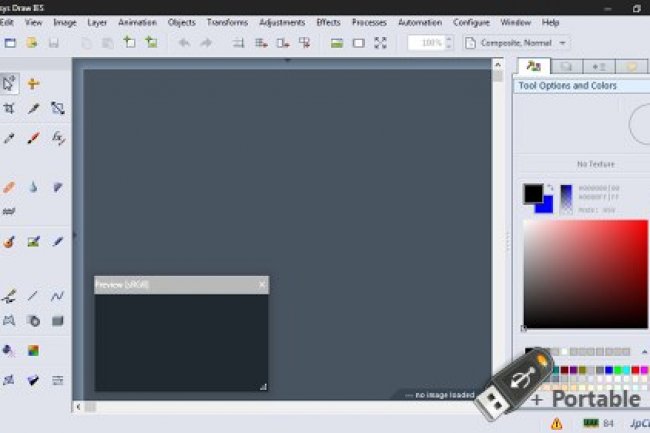650x433 pixels.
Task: Select the arrow selection tool
Action: (10, 83)
